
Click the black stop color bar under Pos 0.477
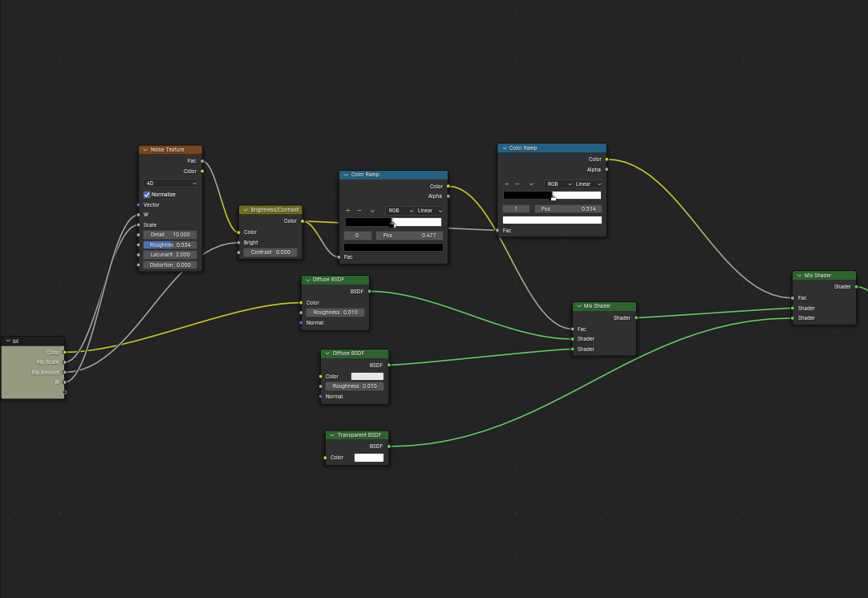[393, 248]
